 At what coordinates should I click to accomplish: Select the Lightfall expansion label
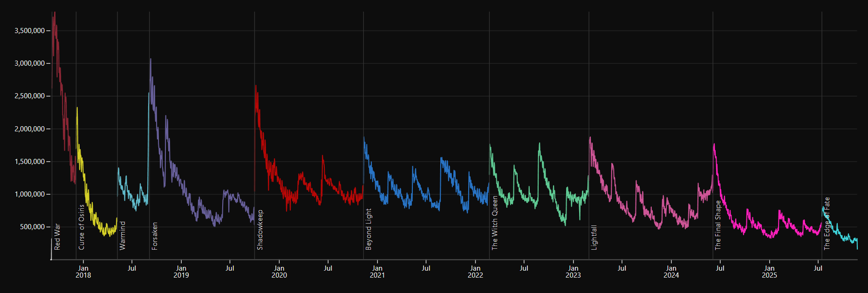(594, 238)
